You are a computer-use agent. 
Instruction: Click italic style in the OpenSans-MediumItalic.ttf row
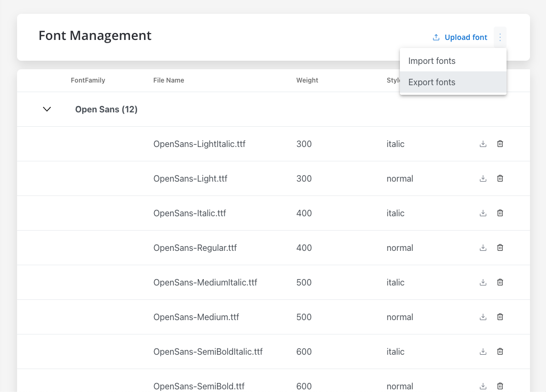tap(395, 282)
